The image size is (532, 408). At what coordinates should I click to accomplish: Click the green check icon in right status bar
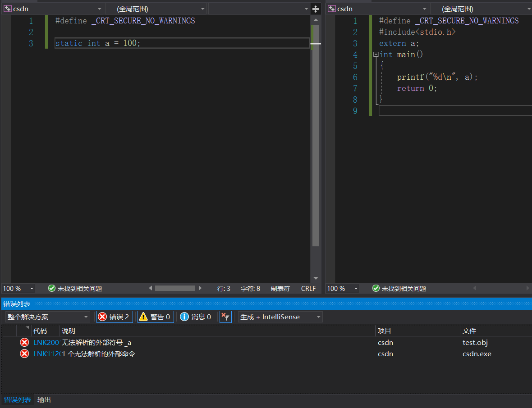[x=376, y=288]
